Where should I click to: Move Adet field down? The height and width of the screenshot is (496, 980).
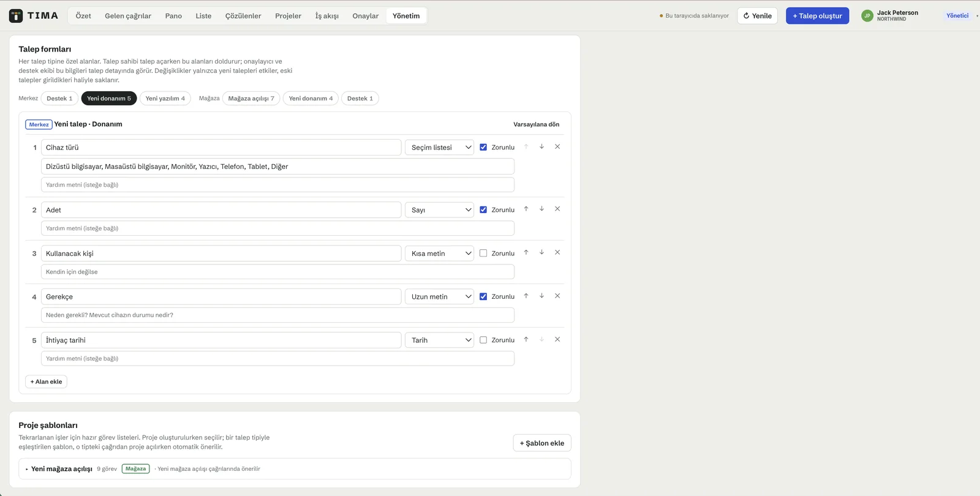pos(541,209)
